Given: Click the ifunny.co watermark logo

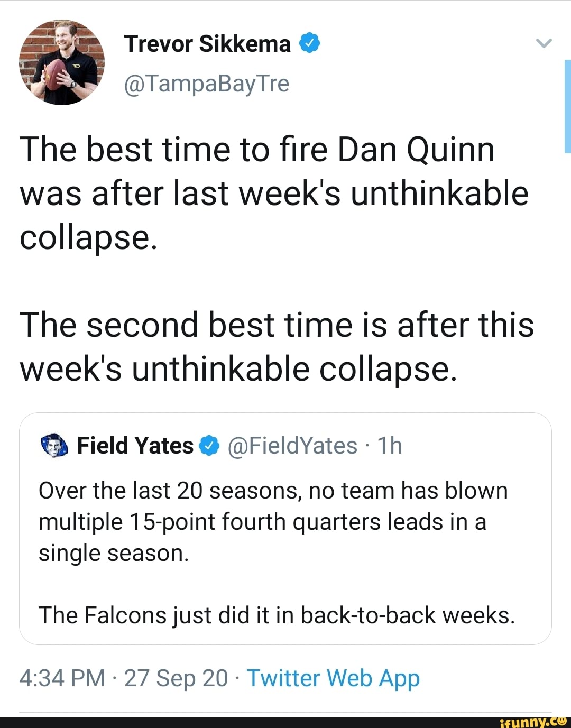Looking at the screenshot, I should tap(532, 721).
